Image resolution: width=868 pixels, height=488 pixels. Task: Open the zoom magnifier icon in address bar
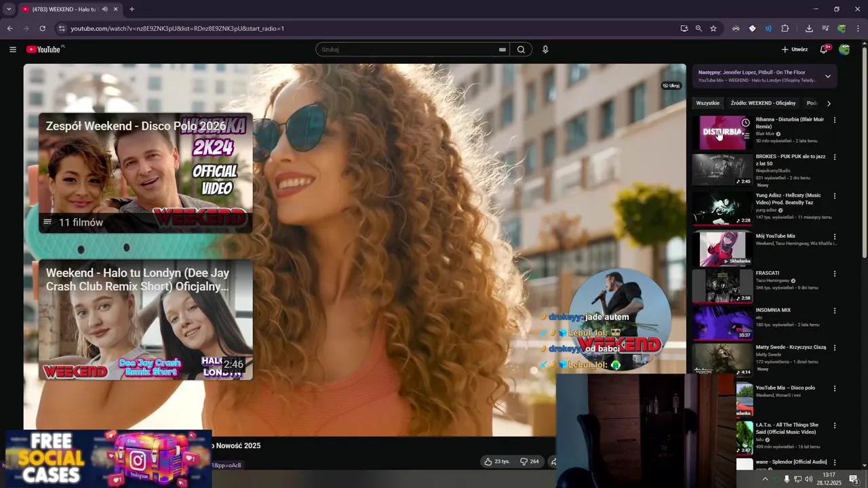pos(698,28)
